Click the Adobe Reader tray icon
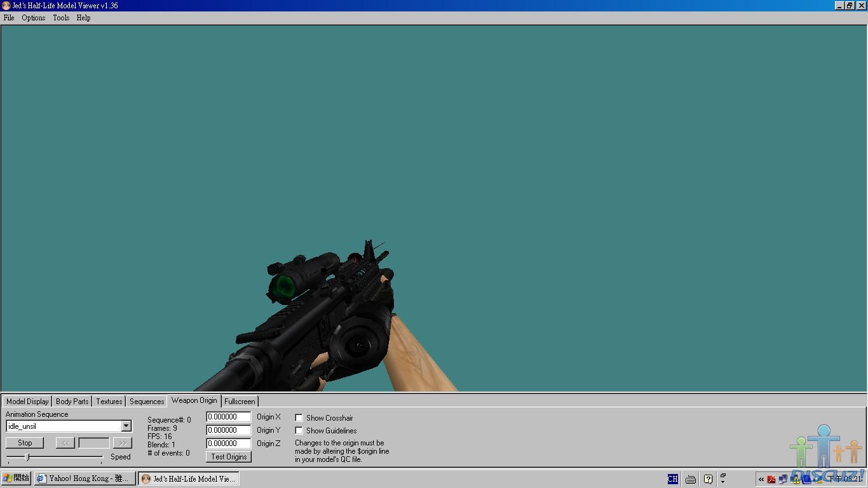 coord(771,479)
